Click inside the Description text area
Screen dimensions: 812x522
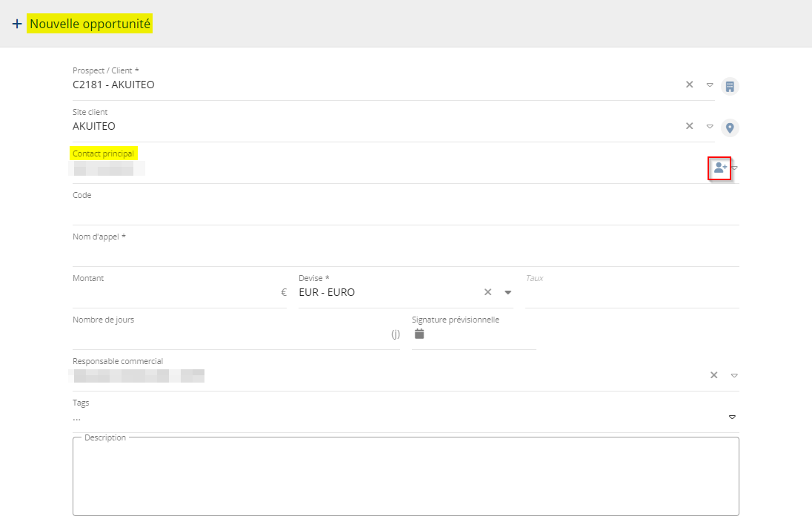(405, 478)
